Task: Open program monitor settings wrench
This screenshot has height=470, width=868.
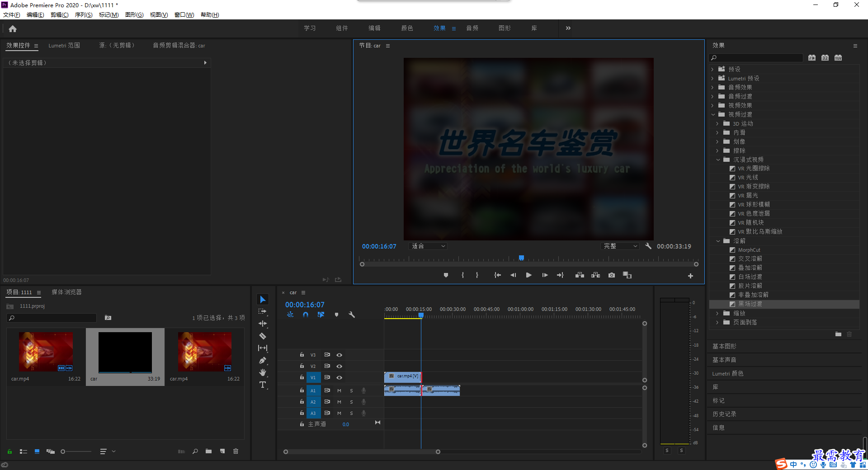Action: (x=648, y=246)
